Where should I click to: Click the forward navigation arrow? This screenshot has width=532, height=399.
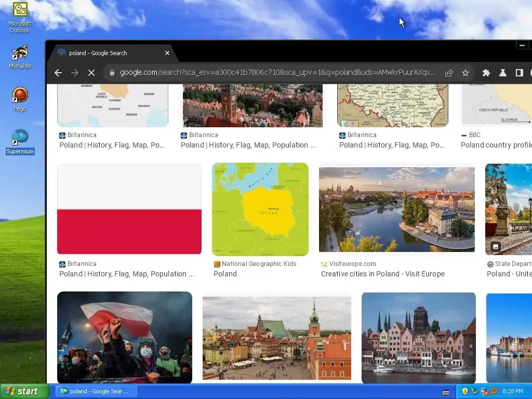pyautogui.click(x=75, y=73)
